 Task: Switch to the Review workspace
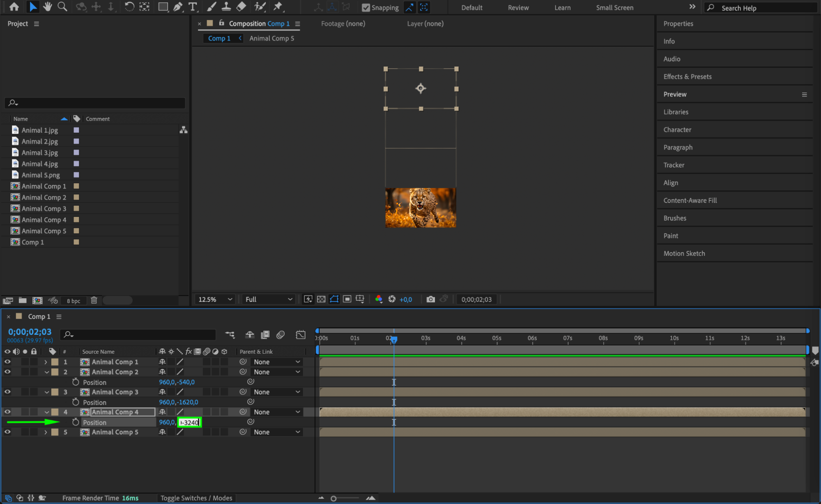518,7
